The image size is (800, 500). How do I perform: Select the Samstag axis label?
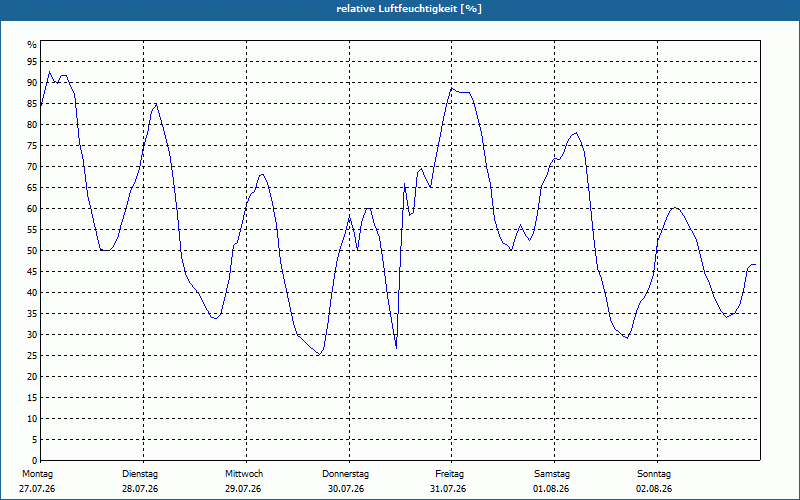pyautogui.click(x=552, y=474)
